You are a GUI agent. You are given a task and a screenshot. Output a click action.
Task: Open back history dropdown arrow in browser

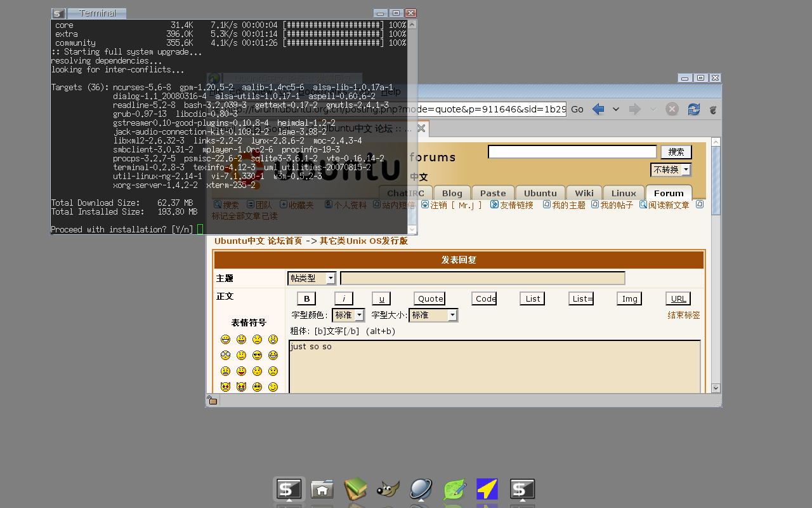pyautogui.click(x=615, y=109)
